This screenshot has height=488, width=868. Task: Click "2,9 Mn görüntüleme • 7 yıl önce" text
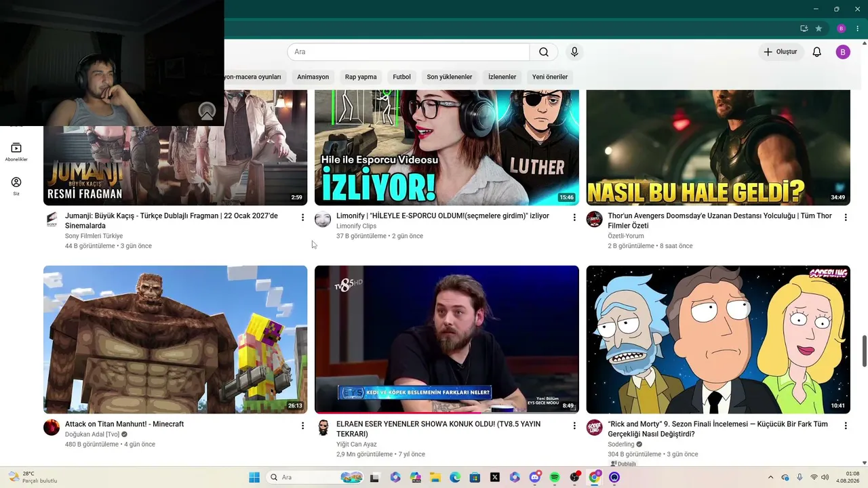pos(380,454)
